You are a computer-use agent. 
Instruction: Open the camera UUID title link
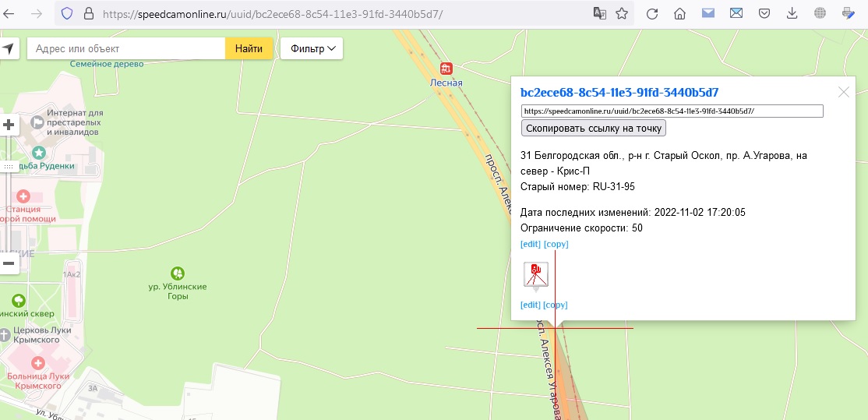(x=619, y=93)
